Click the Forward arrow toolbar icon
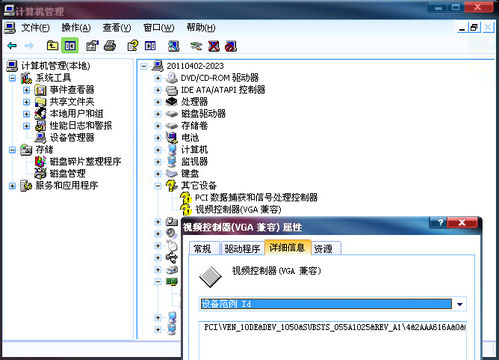Screen dimensions: 499x360 click(x=29, y=46)
